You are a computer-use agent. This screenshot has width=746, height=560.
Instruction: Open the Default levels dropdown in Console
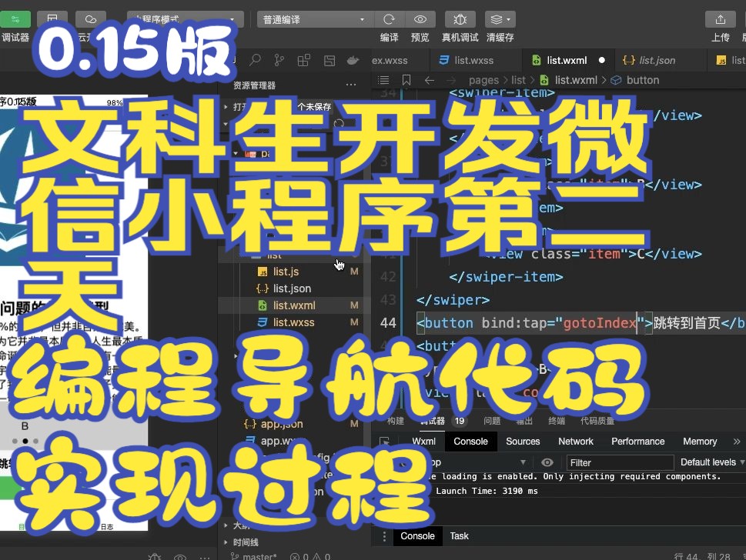click(710, 462)
